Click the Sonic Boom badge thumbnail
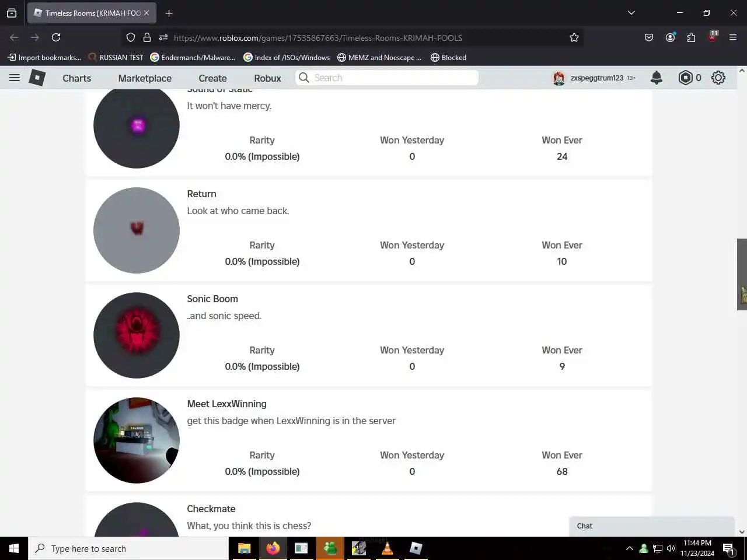This screenshot has height=560, width=747. (x=137, y=335)
